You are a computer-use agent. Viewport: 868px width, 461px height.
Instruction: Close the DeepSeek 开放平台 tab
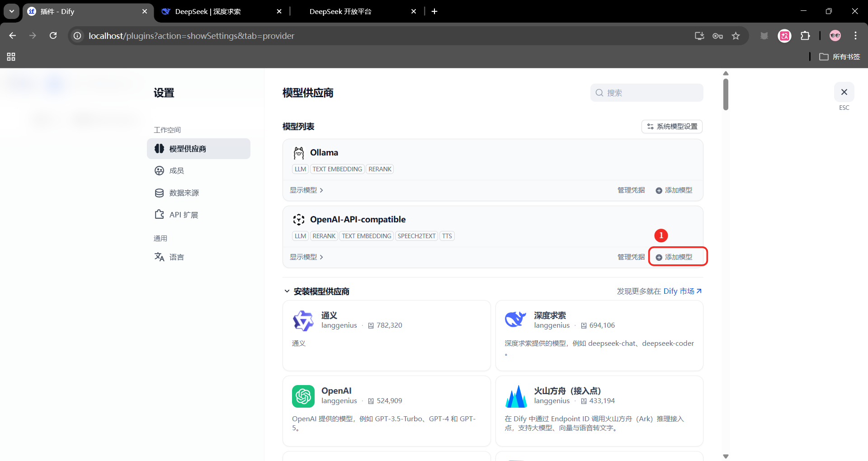tap(414, 11)
